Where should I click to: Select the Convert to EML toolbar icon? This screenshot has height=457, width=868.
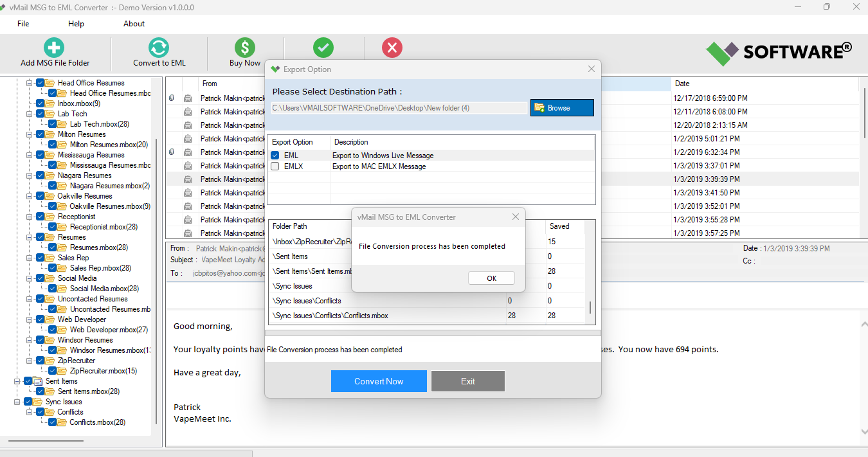(x=158, y=48)
